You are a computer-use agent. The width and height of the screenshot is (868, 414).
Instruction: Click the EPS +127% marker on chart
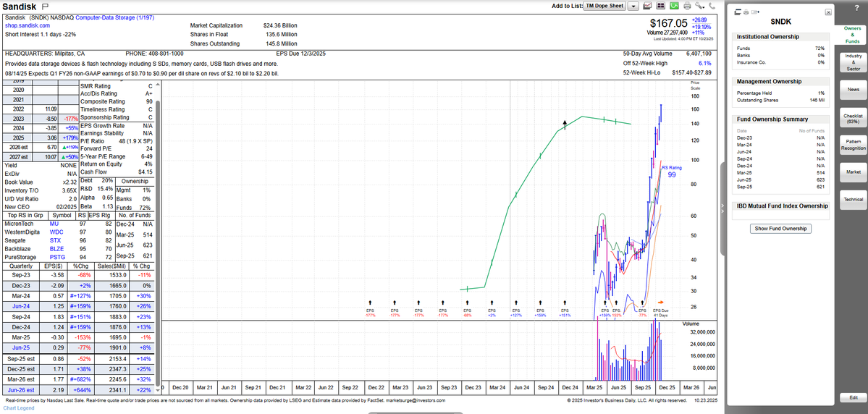[x=516, y=309]
